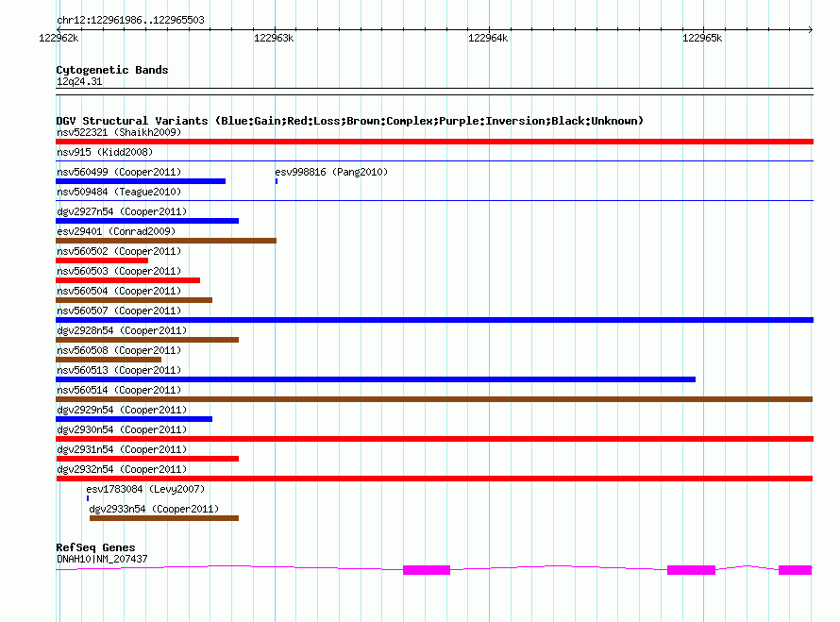Select the middle DNAH10 exon block

[x=691, y=570]
